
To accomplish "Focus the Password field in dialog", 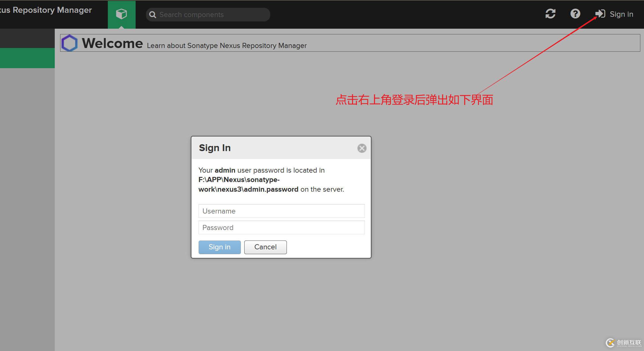I will (x=281, y=227).
